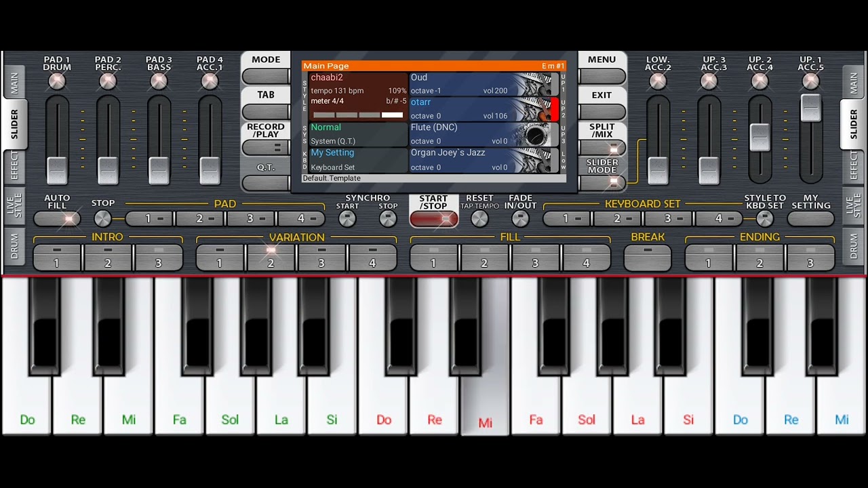The width and height of the screenshot is (868, 488).
Task: Click the PAD 2 PERC. knob
Action: click(108, 81)
